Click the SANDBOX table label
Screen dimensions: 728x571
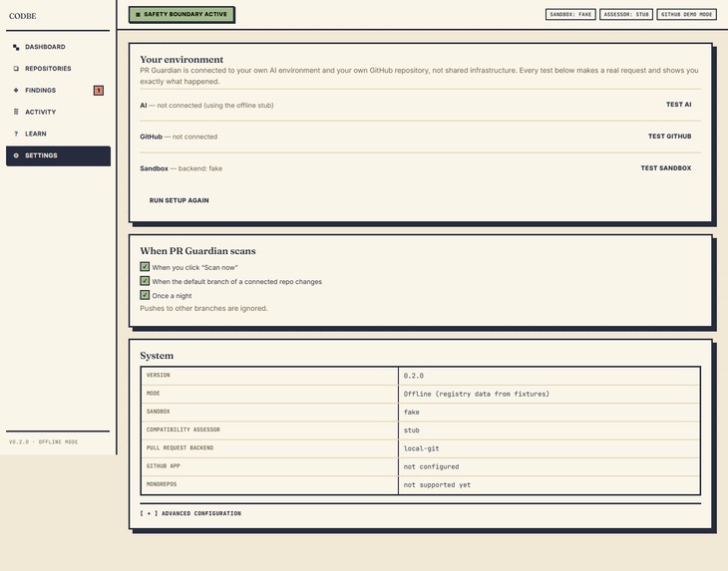(158, 412)
